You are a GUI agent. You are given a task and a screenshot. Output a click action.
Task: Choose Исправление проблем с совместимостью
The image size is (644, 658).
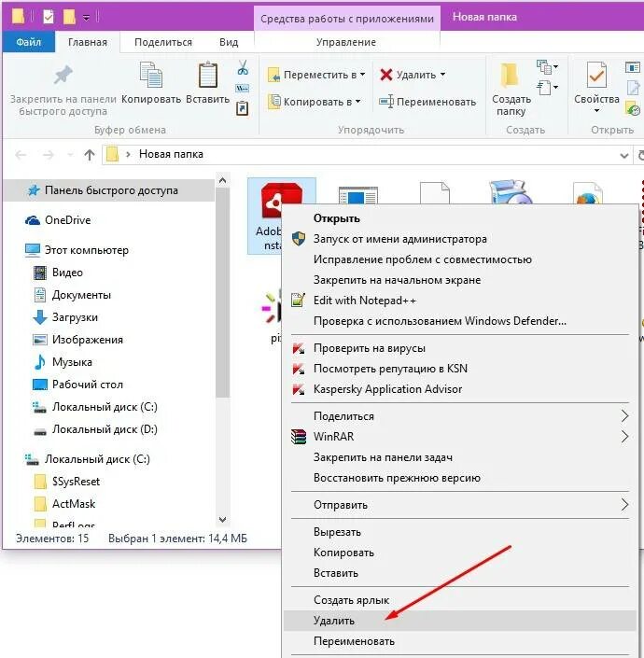coord(460,259)
